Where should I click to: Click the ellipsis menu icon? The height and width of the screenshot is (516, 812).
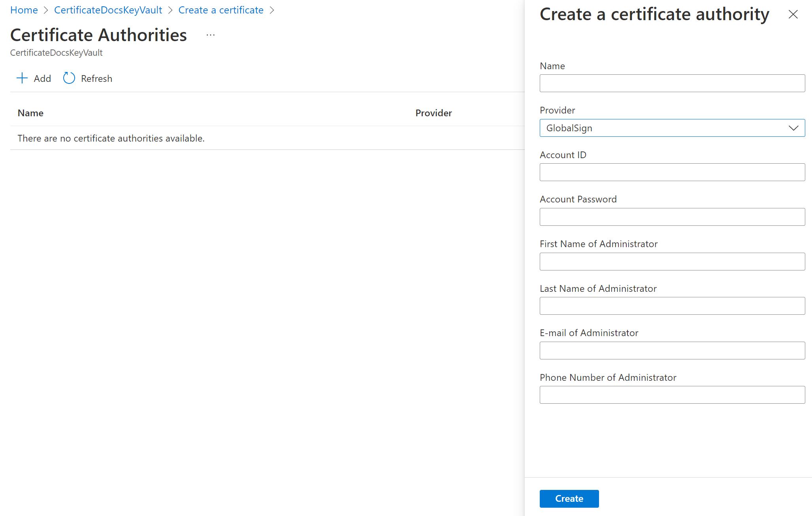tap(210, 35)
